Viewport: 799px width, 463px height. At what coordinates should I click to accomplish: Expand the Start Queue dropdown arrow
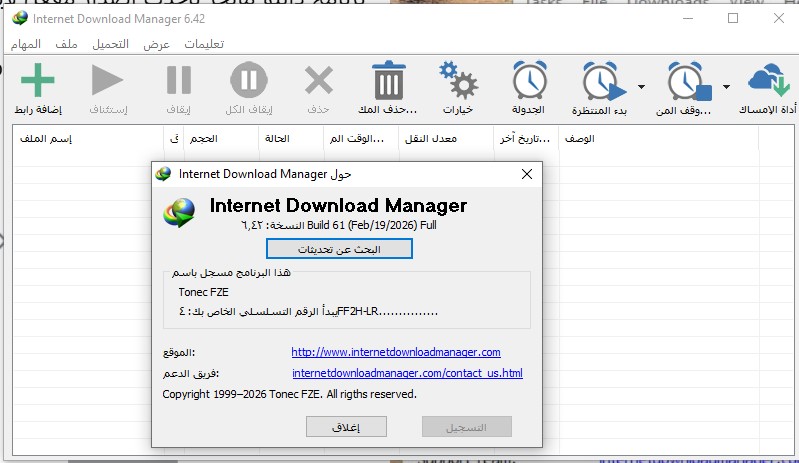click(641, 87)
